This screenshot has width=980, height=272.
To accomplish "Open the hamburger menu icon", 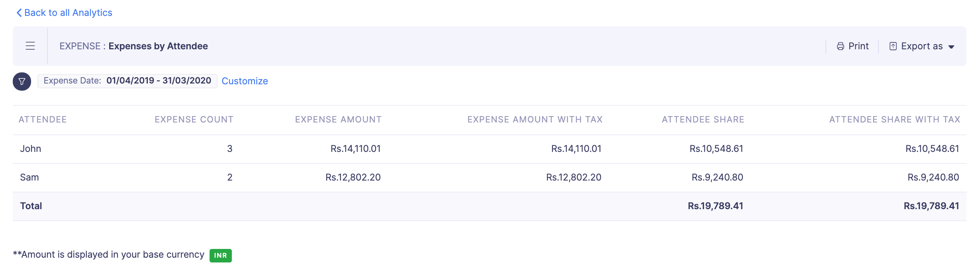I will (30, 46).
